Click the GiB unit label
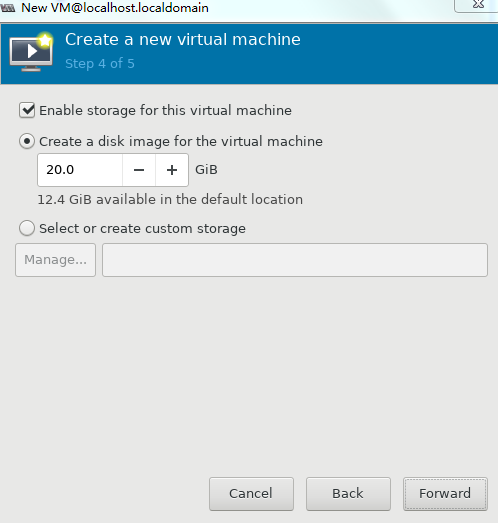Screen dimensions: 498x523 206,170
